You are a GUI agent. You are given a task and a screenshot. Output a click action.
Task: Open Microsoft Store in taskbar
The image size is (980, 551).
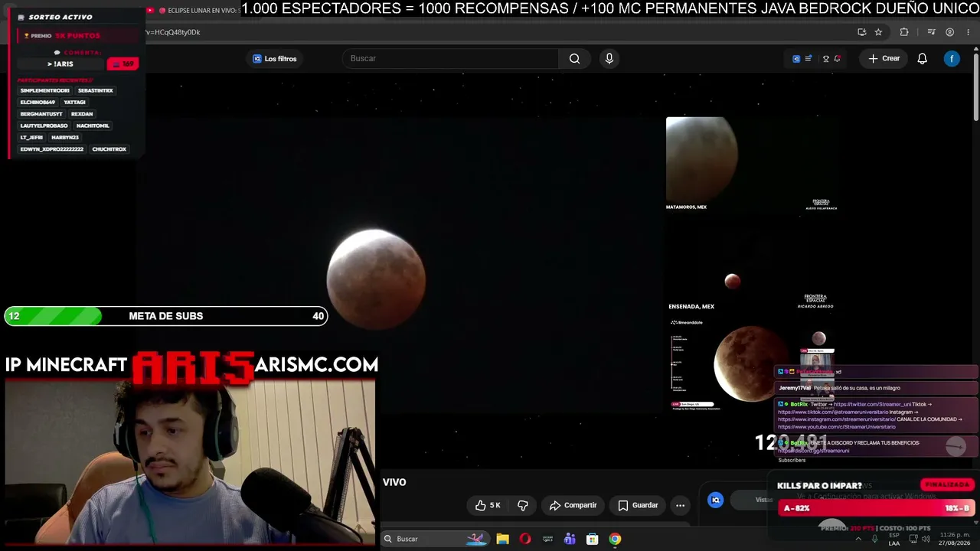592,539
